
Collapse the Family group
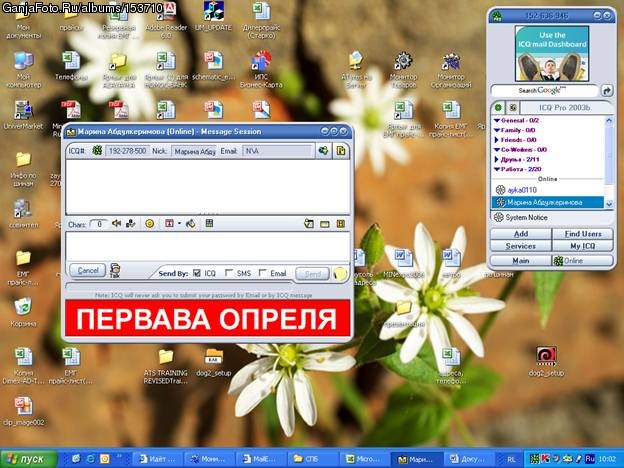click(497, 130)
